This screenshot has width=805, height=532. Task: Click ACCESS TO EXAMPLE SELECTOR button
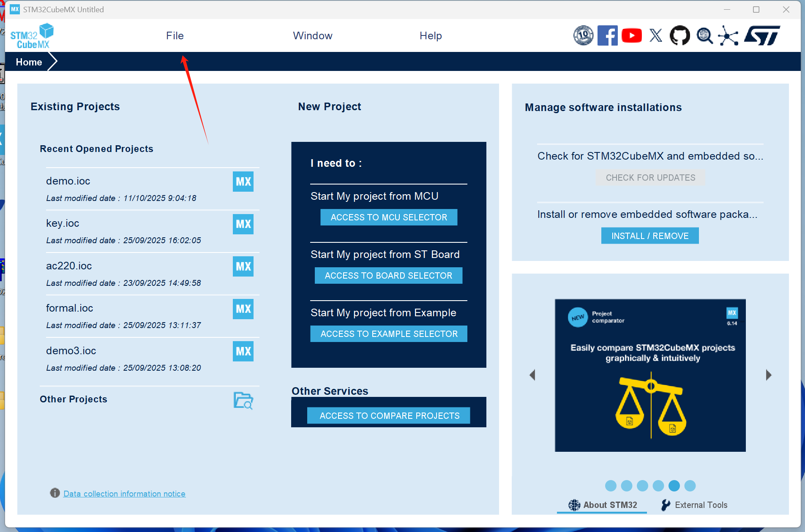click(389, 334)
